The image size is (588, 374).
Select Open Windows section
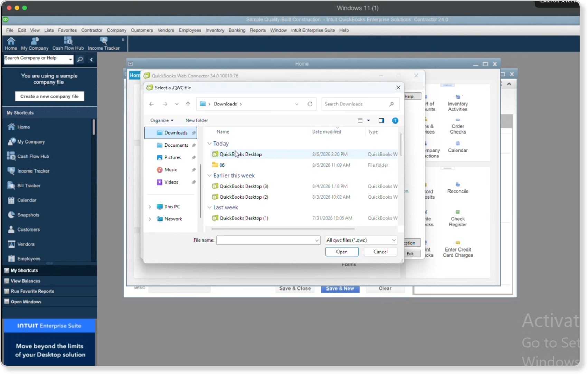49,302
